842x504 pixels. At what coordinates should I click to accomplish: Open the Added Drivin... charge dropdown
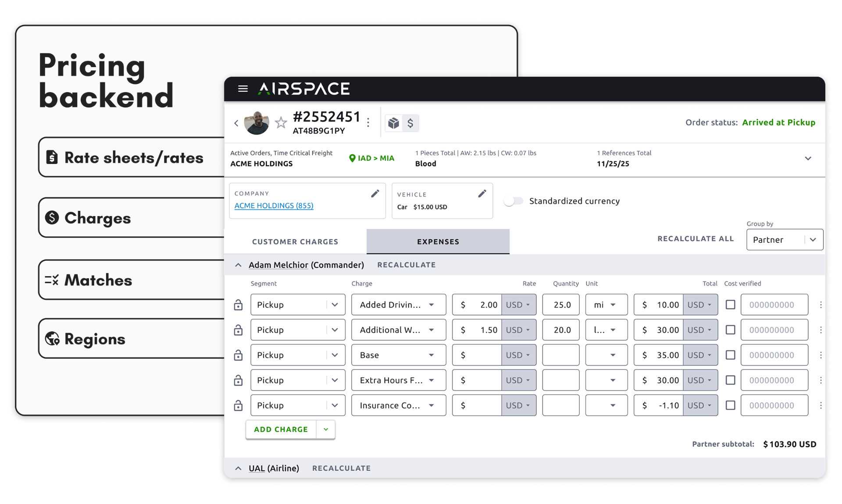coord(398,305)
